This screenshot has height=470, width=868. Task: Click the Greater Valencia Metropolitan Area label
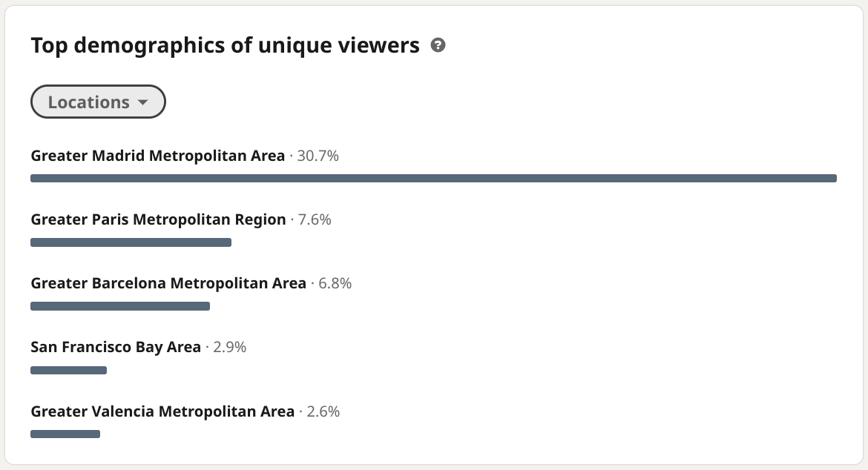point(162,411)
